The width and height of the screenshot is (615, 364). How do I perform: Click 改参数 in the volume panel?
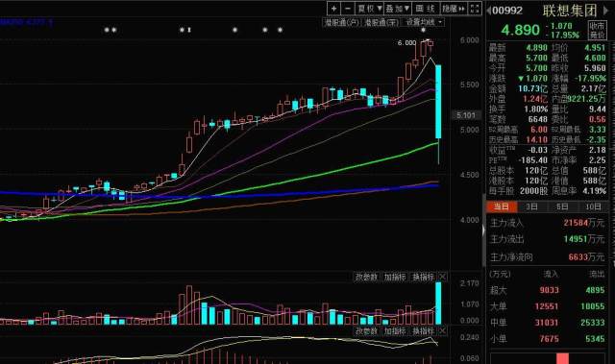pyautogui.click(x=366, y=277)
